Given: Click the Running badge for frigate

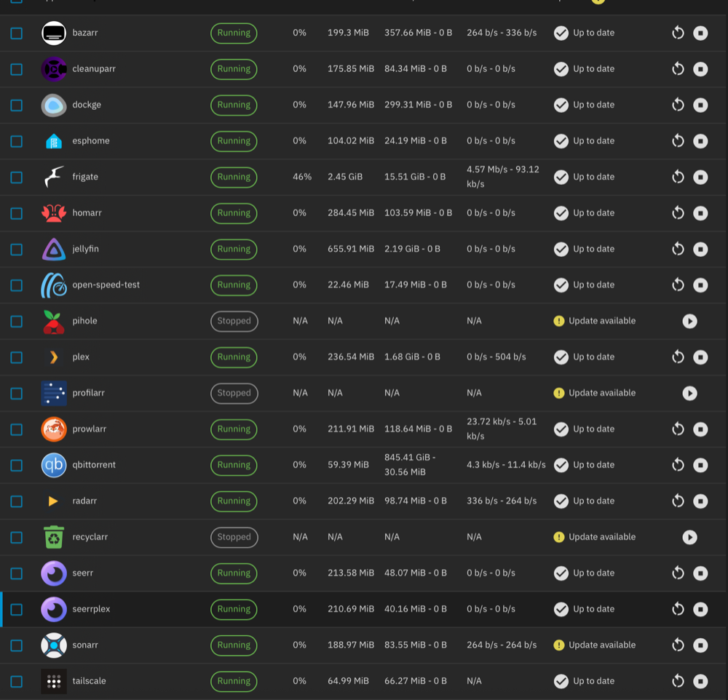Looking at the screenshot, I should click(234, 177).
